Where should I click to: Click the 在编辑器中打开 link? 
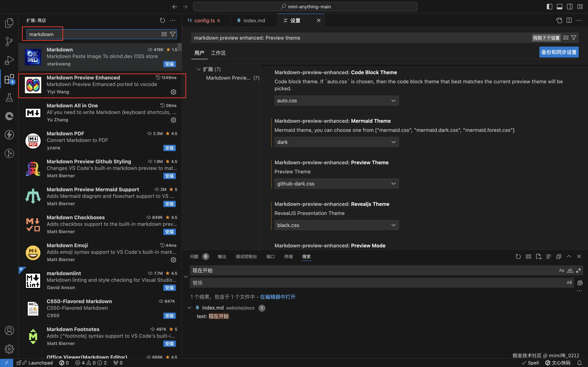pyautogui.click(x=277, y=297)
